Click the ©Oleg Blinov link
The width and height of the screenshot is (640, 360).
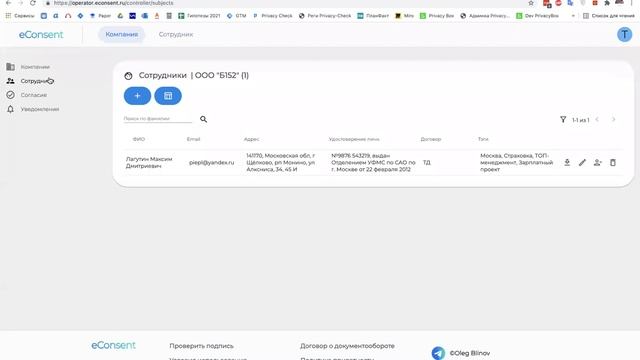pyautogui.click(x=469, y=353)
